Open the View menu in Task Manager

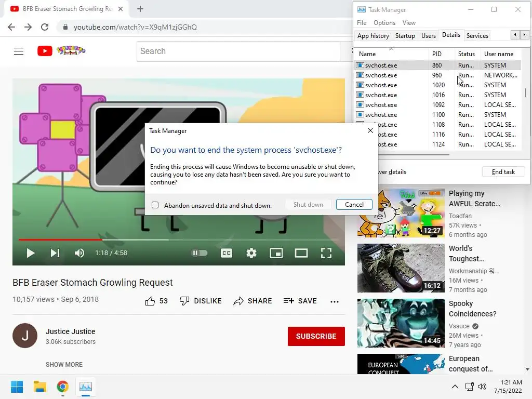[x=409, y=23]
